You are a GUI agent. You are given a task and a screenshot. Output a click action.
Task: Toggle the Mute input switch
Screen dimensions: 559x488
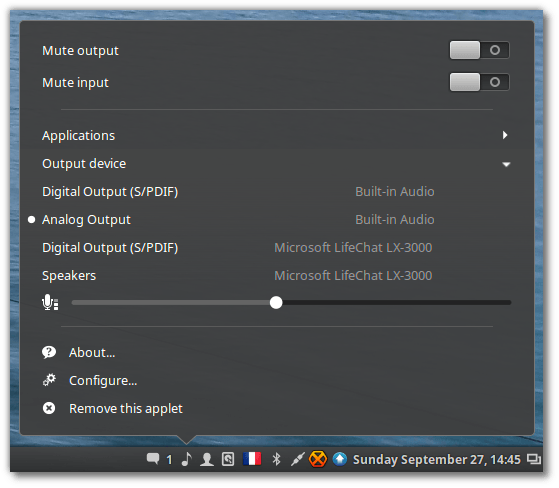[479, 82]
